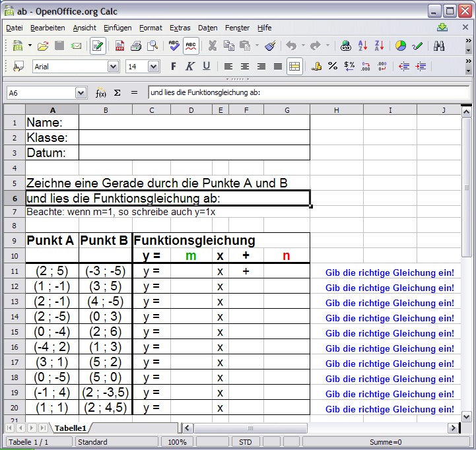The width and height of the screenshot is (476, 450).
Task: Select the Tabelle1 sheet tab
Action: click(70, 428)
